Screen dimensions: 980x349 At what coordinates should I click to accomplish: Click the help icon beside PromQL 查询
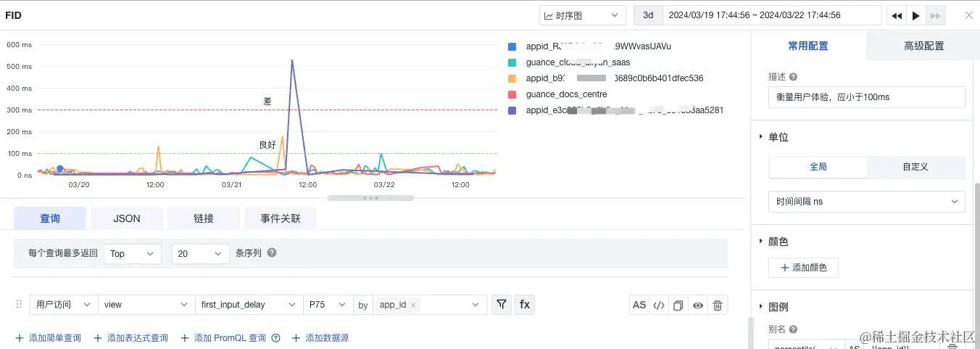[x=275, y=338]
